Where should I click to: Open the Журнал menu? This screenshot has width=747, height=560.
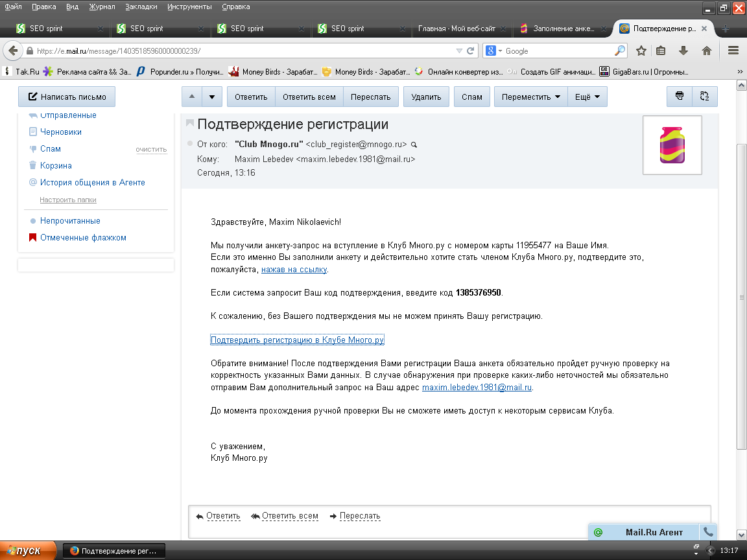coord(102,6)
